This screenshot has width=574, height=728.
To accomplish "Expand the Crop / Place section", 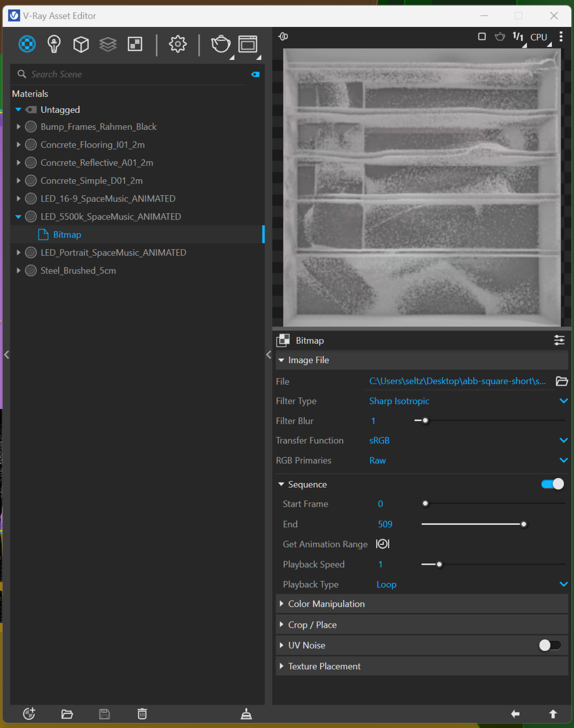I will (x=422, y=625).
